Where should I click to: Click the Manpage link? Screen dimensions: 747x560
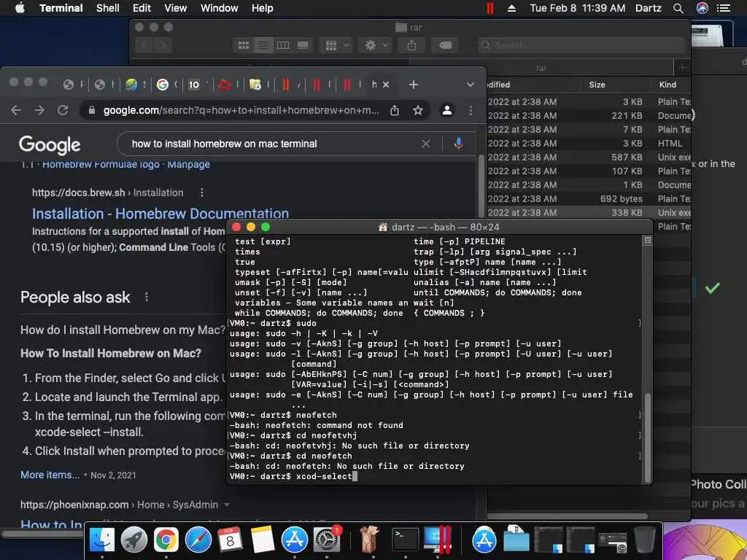(x=189, y=164)
